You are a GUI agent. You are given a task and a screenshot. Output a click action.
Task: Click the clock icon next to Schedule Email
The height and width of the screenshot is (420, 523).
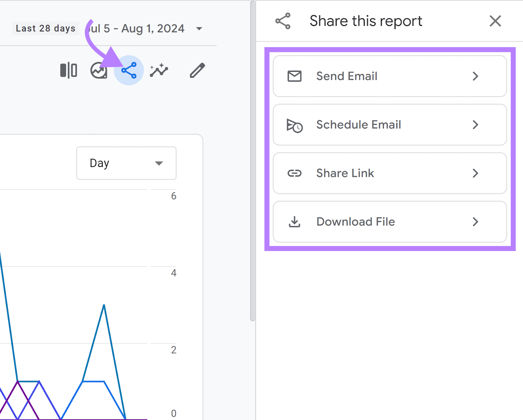pos(294,125)
